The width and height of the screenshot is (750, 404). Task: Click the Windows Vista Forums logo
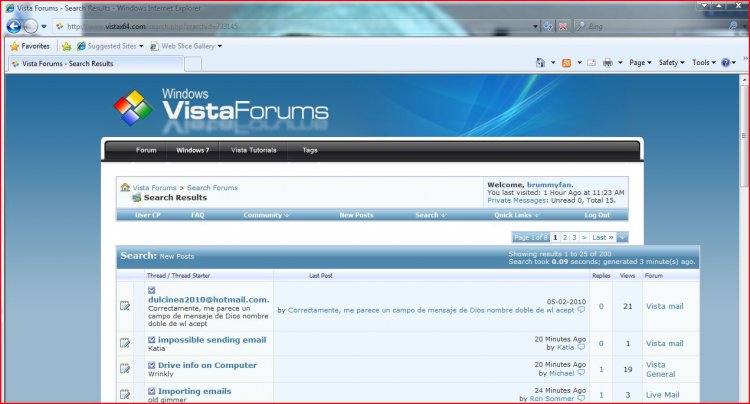pyautogui.click(x=221, y=108)
